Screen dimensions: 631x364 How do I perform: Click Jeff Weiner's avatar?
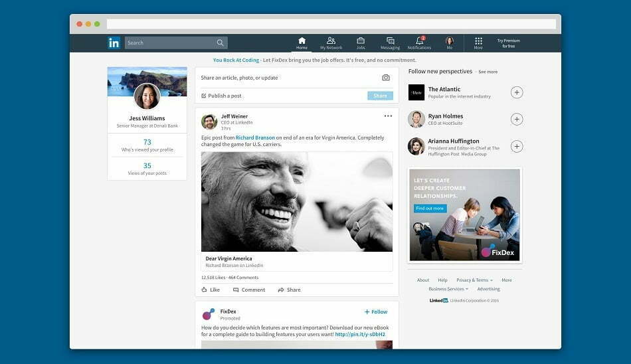click(x=209, y=122)
